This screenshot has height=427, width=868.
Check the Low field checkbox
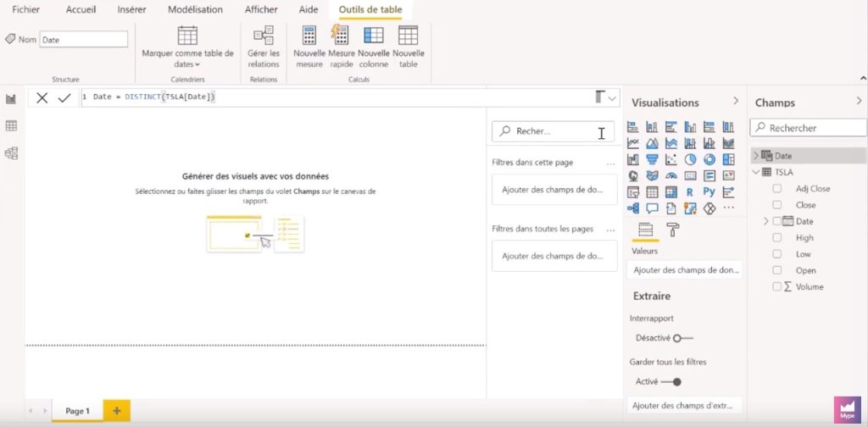[x=777, y=254]
